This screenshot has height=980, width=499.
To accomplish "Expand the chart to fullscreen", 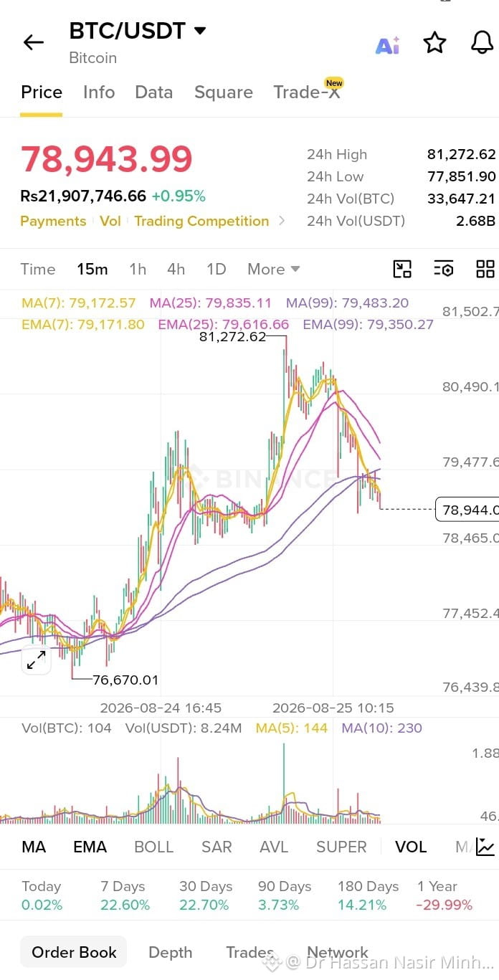I will point(36,660).
